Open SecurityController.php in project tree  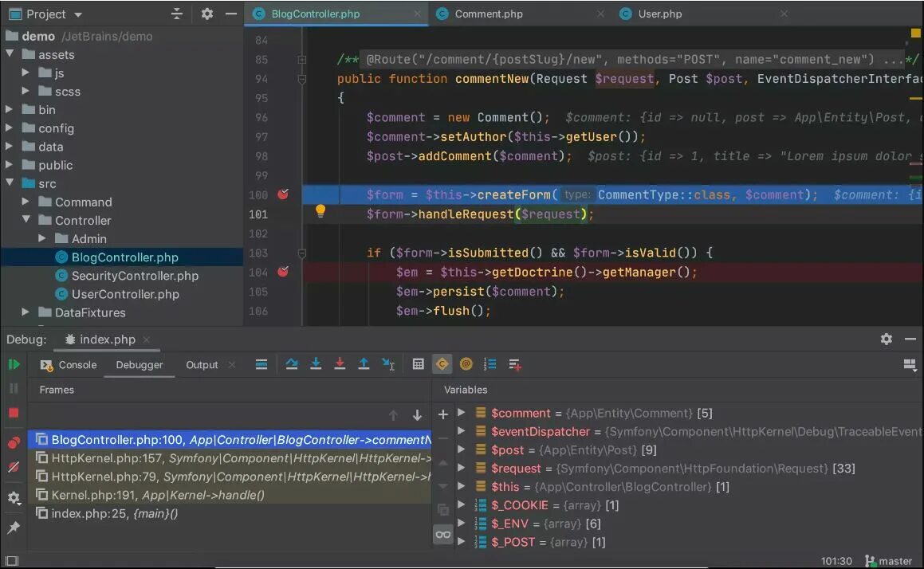(x=135, y=276)
